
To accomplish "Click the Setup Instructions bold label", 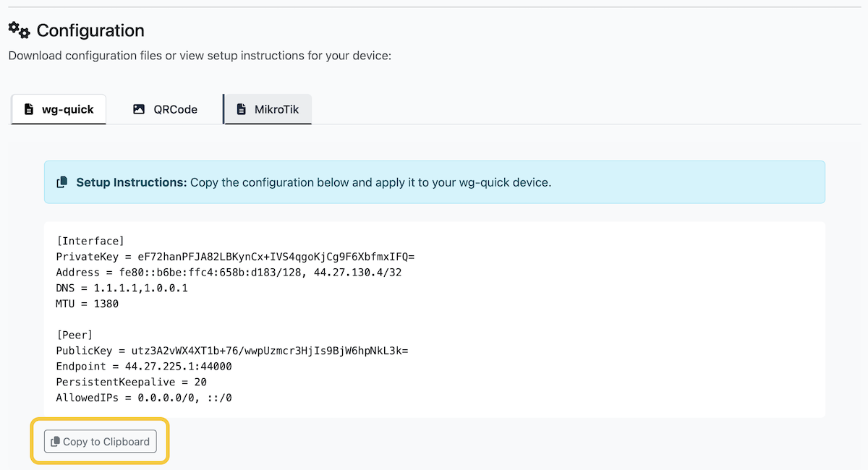I will click(x=132, y=182).
